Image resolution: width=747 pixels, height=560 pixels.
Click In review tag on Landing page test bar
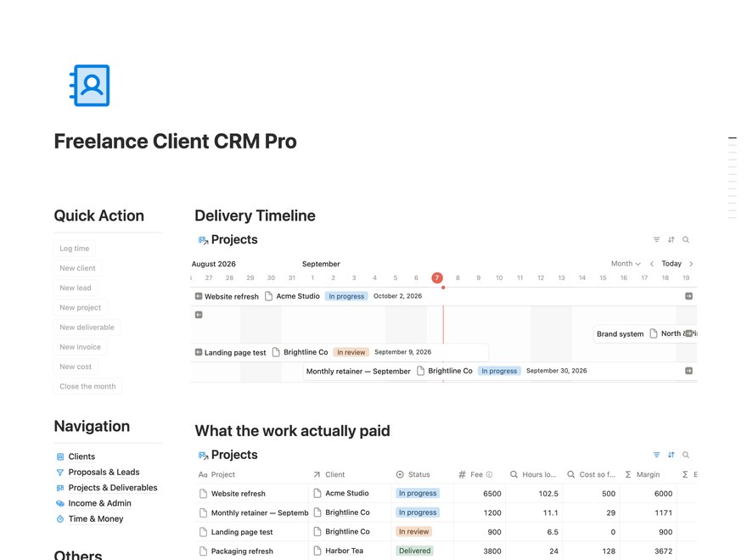pos(351,352)
